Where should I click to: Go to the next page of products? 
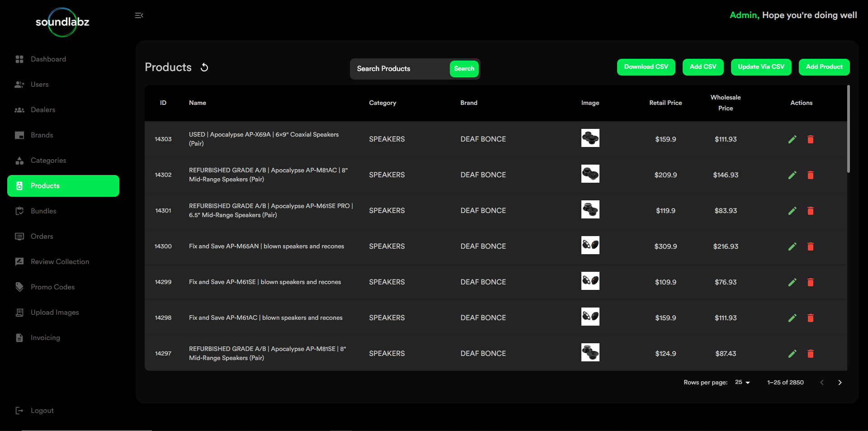pyautogui.click(x=840, y=383)
